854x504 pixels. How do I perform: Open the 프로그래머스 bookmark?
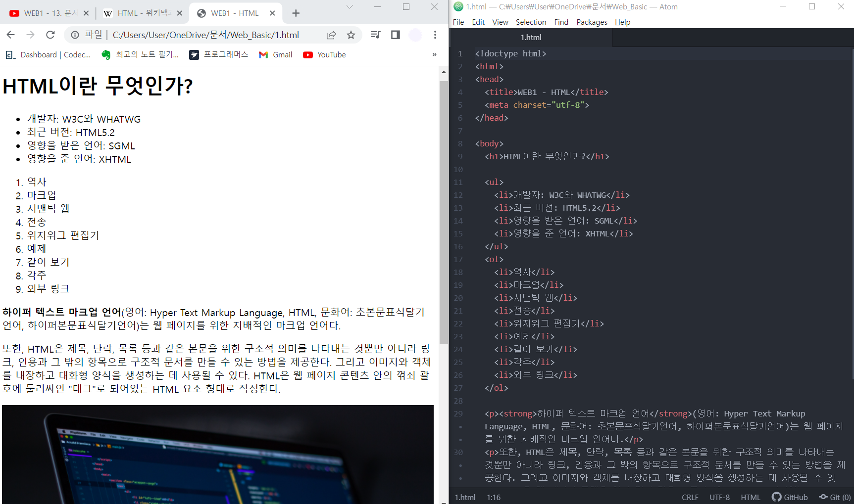(x=219, y=54)
